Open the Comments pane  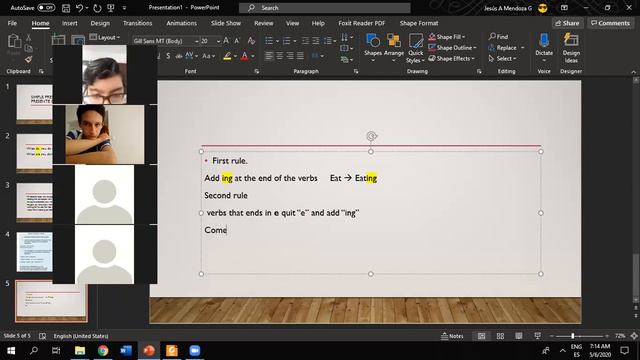point(611,23)
